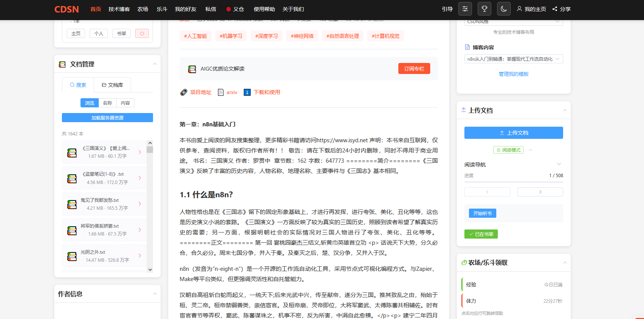Click the 经验 reward row

click(x=514, y=284)
